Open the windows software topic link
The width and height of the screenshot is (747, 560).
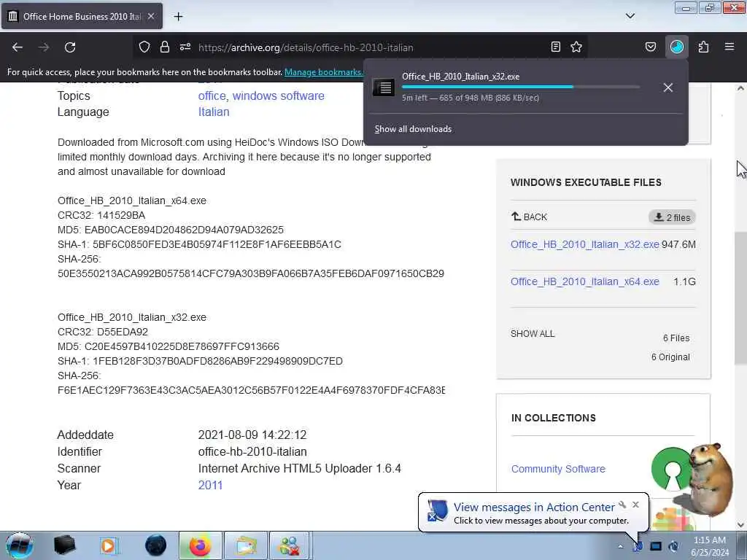[278, 96]
